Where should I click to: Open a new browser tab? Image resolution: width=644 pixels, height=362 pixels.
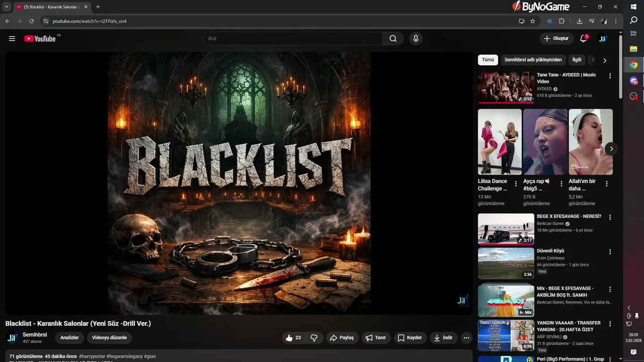point(98,7)
